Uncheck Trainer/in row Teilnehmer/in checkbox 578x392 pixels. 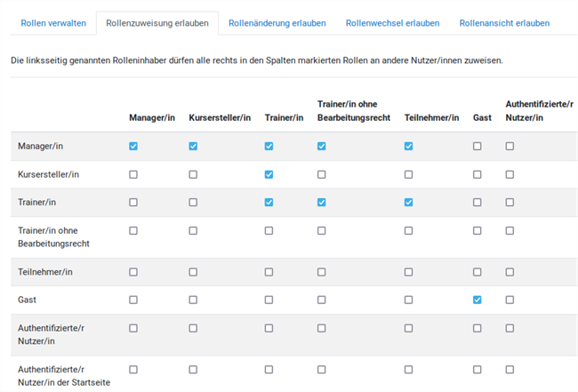(x=409, y=203)
